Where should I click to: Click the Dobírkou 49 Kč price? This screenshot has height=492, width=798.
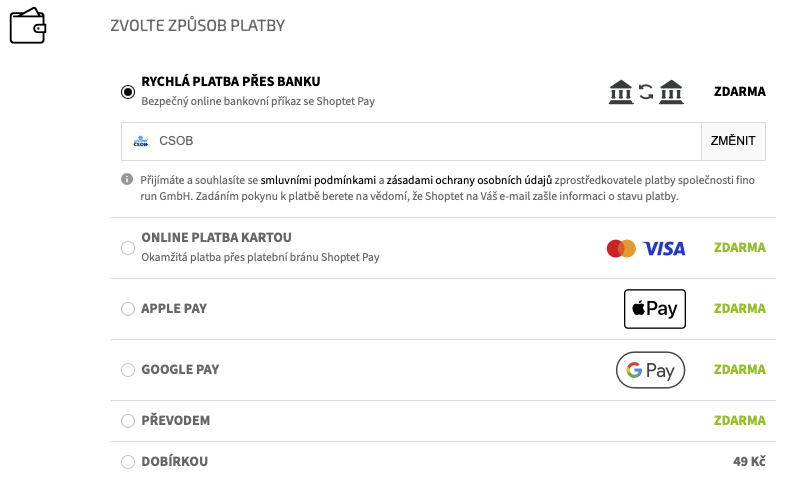(749, 461)
